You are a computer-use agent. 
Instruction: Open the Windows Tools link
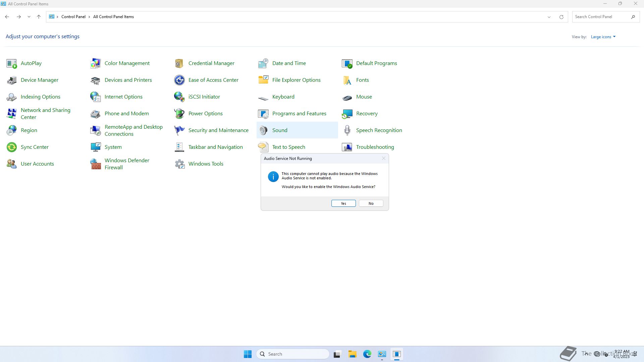click(206, 164)
